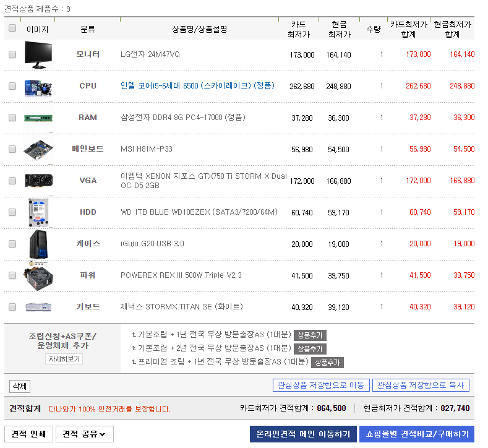Click 삼성전자 DDR4 8G PC4-17000 product name
The image size is (488, 448).
click(183, 118)
